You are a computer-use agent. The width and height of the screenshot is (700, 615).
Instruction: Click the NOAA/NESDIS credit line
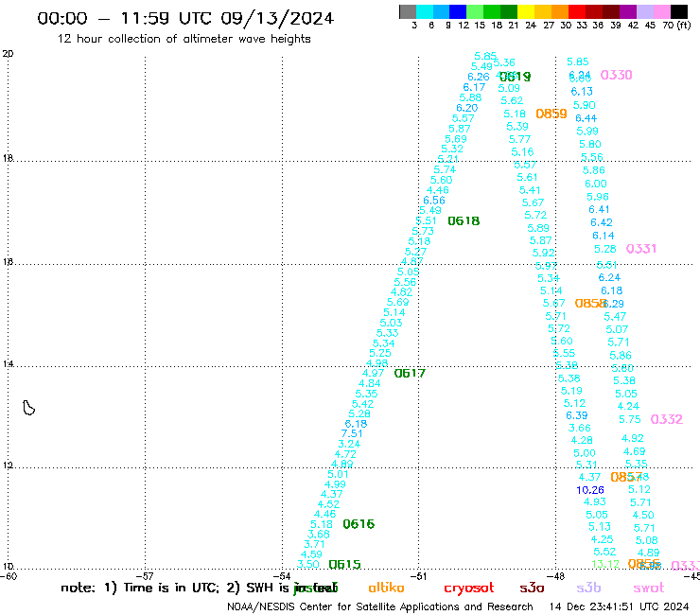point(380,607)
